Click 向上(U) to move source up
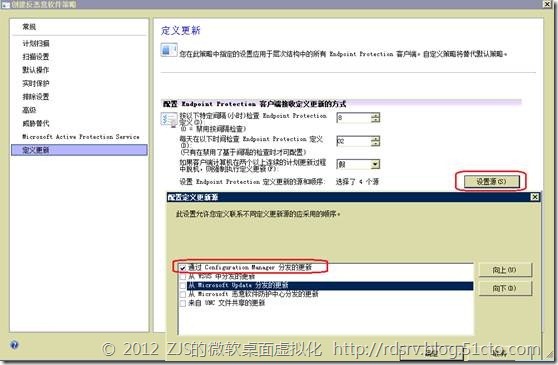Viewport: 558px width, 365px height. pos(505,270)
